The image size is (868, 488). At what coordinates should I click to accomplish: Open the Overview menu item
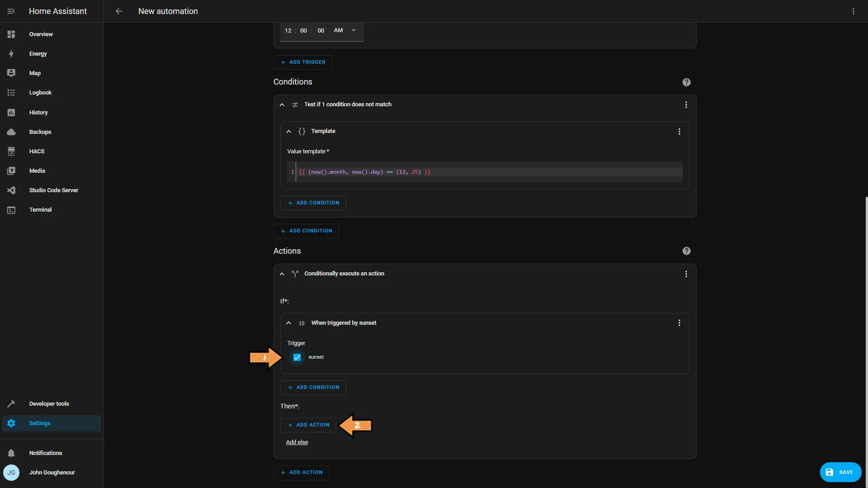52,34
